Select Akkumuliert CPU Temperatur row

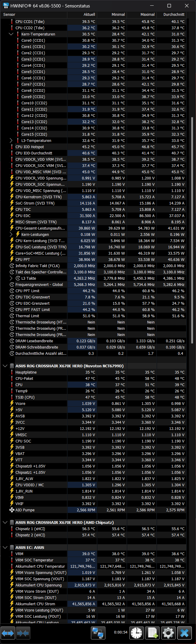pos(94,566)
